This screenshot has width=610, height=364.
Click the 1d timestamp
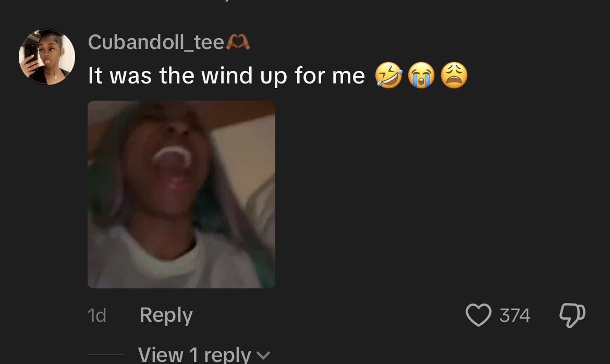[97, 316]
